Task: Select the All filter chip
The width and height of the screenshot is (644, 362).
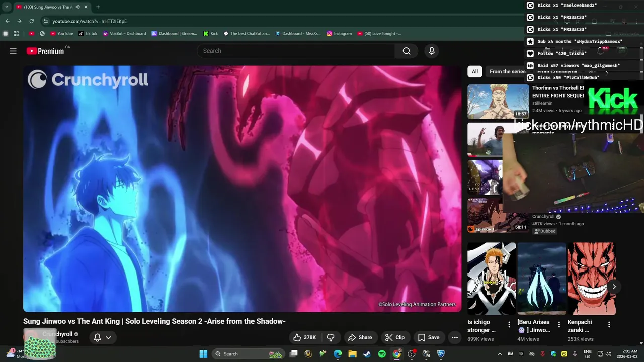Action: click(x=474, y=71)
